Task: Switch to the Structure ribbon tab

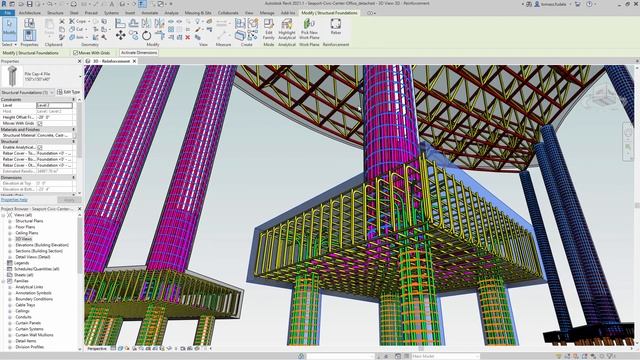Action: tap(55, 13)
